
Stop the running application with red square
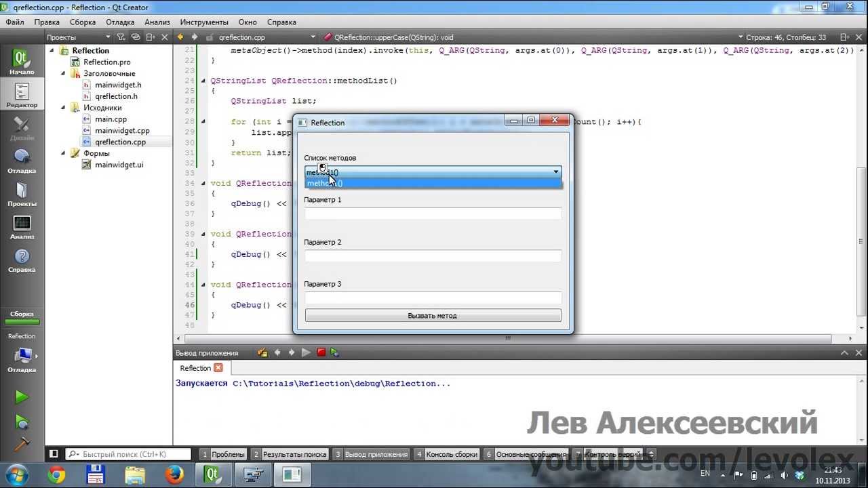321,352
